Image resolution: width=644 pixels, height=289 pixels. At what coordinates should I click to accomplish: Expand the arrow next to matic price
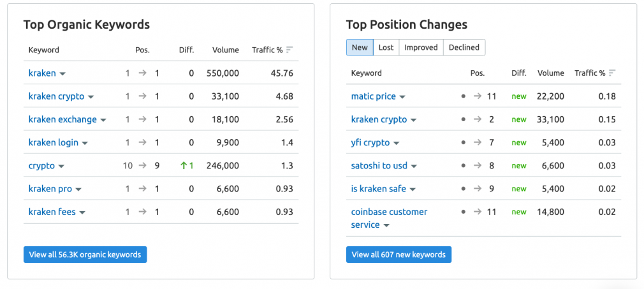coord(402,97)
